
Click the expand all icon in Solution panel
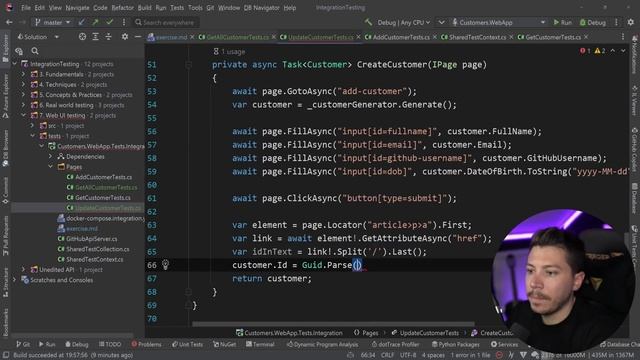[95, 37]
